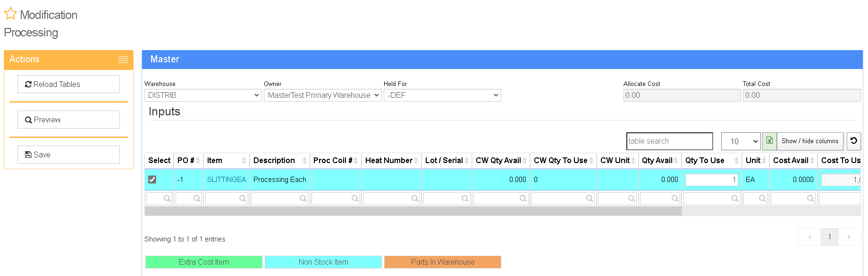This screenshot has height=276, width=868.
Task: Click the Preview button
Action: (68, 120)
